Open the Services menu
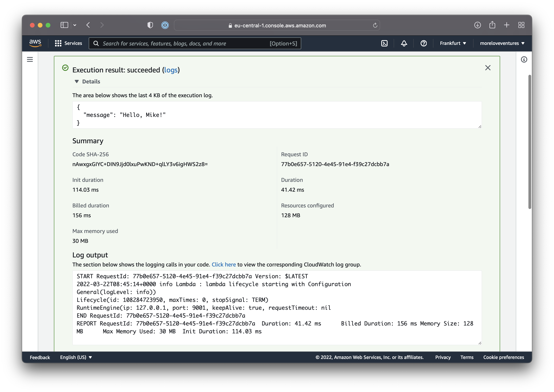554x392 pixels. click(x=68, y=43)
